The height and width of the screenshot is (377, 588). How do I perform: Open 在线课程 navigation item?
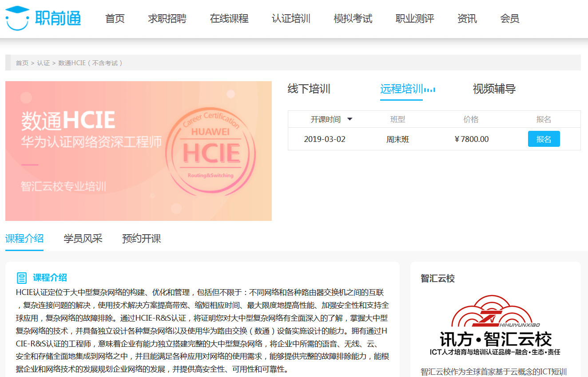[x=229, y=19]
